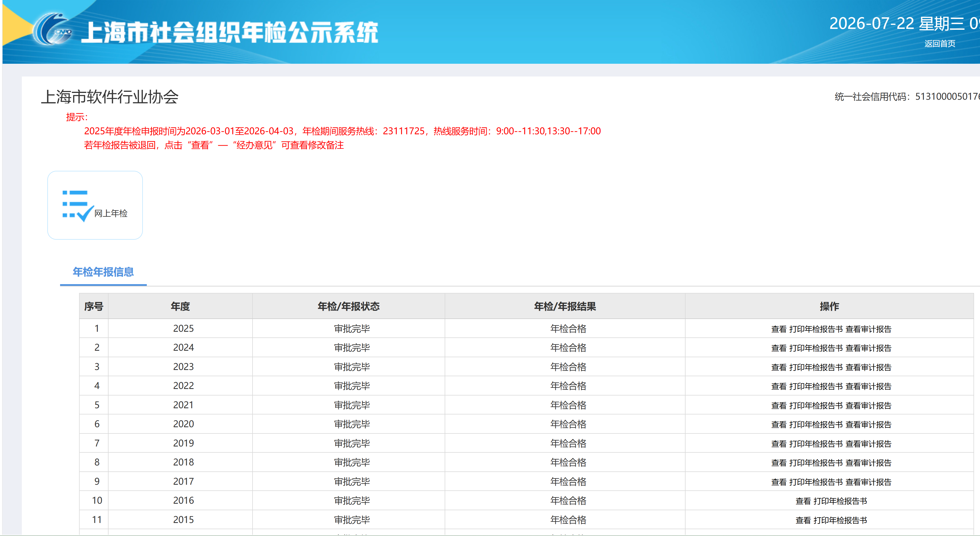The image size is (980, 536).
Task: Click the red 提示 label
Action: coord(77,117)
